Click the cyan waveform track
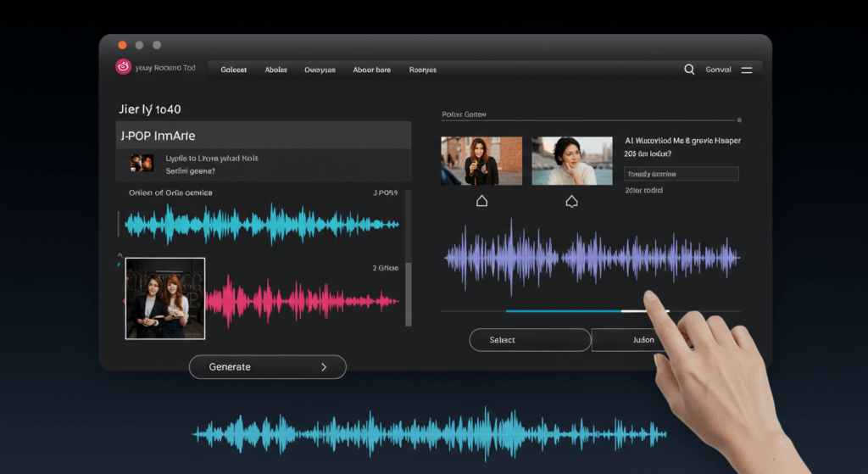Image resolution: width=868 pixels, height=474 pixels. pos(261,224)
